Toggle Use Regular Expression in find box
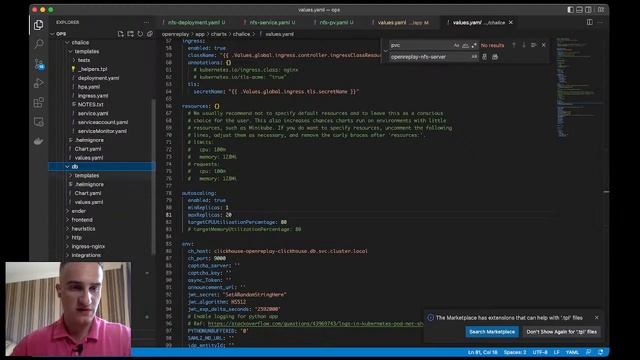This screenshot has width=640, height=360. coord(474,45)
